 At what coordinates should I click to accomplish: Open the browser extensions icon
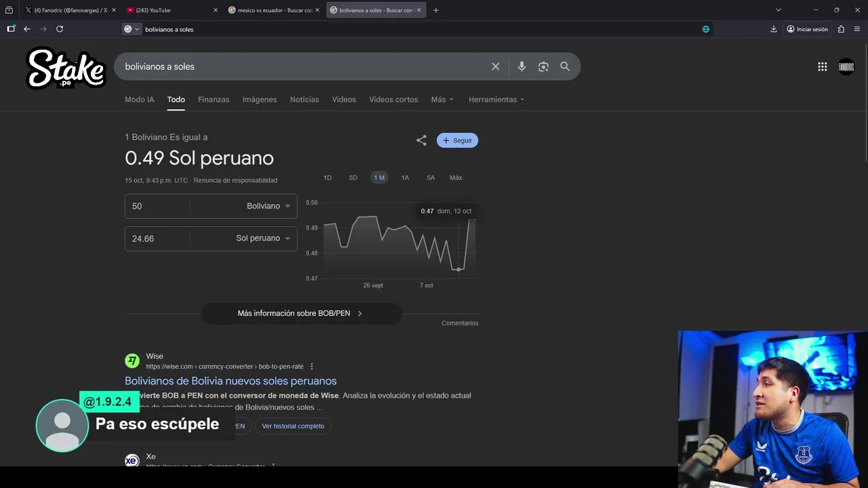[x=841, y=29]
